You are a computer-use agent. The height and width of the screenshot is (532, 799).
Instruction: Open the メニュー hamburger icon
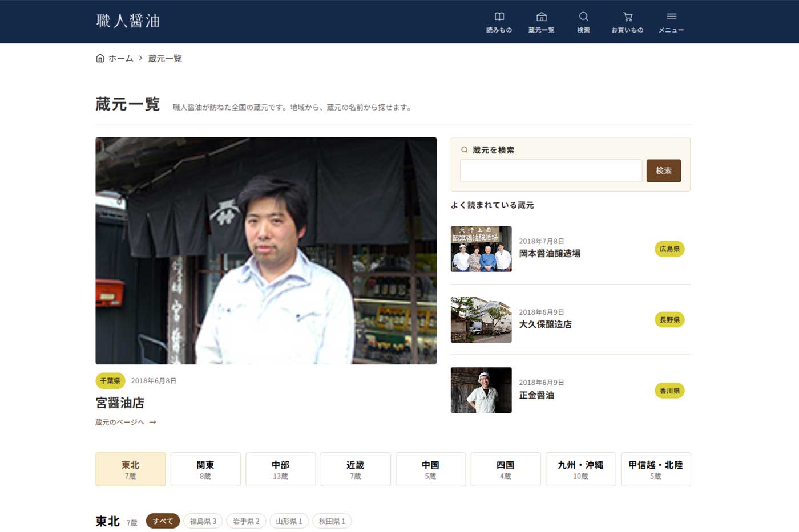(x=671, y=17)
